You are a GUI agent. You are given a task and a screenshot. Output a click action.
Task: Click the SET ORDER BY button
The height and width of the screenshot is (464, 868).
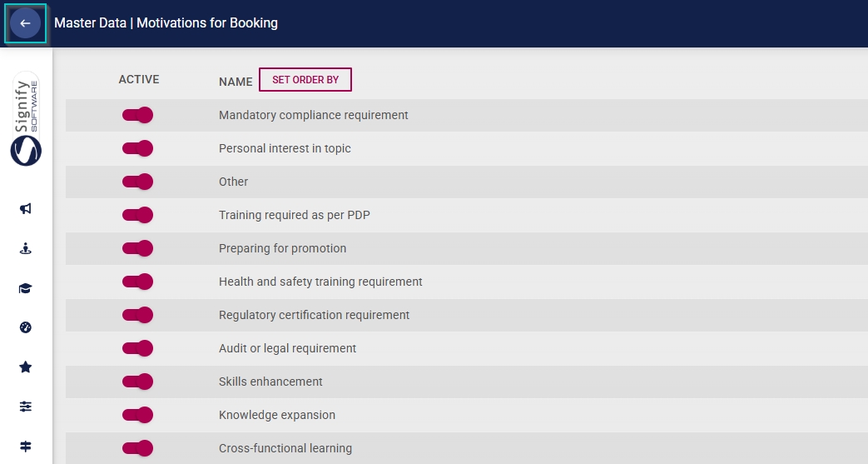click(305, 80)
